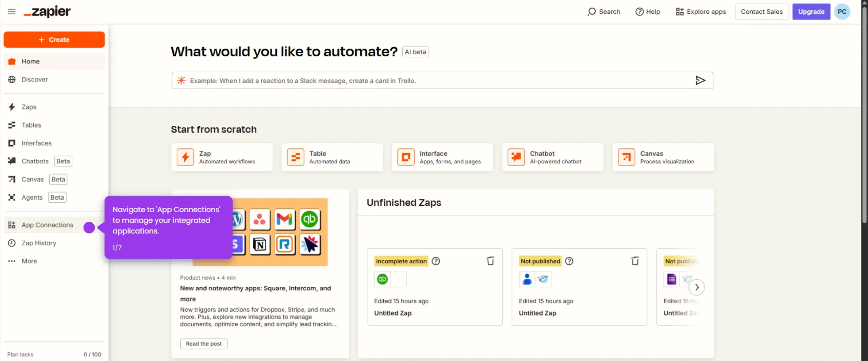This screenshot has width=868, height=361.
Task: Click the Explore apps grid icon
Action: coord(680,12)
